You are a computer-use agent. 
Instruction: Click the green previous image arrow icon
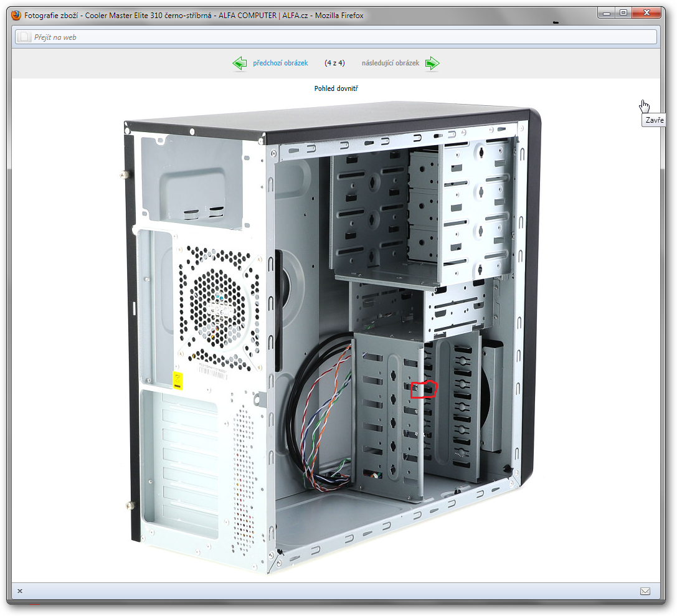pos(240,64)
